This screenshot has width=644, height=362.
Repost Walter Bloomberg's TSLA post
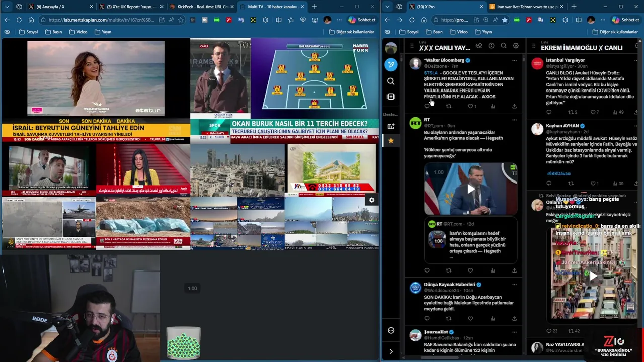coord(449,106)
